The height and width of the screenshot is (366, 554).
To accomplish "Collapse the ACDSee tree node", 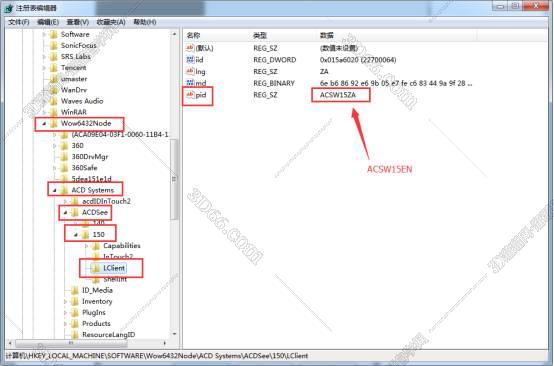I will coord(65,212).
